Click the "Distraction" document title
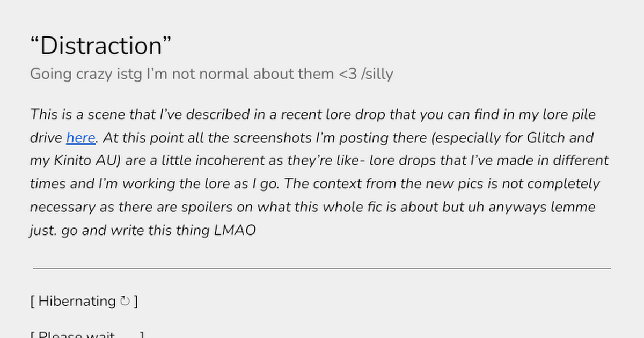 [101, 46]
